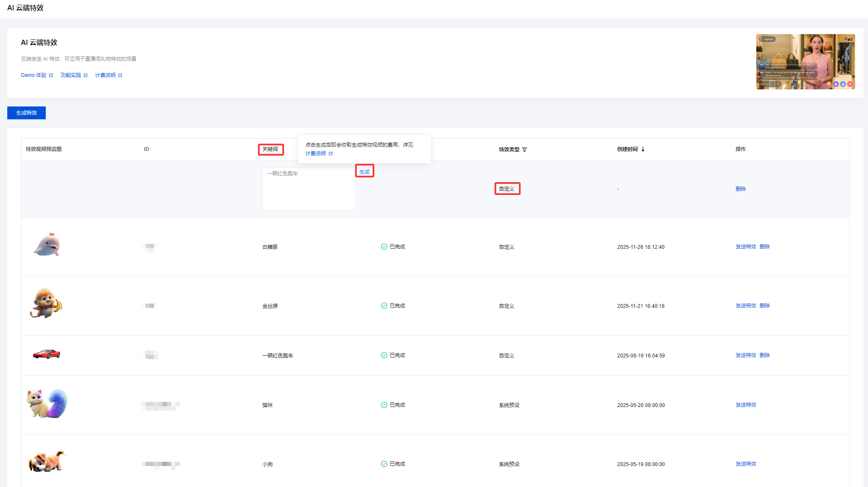Delete the new unsaved effect row

(x=741, y=189)
